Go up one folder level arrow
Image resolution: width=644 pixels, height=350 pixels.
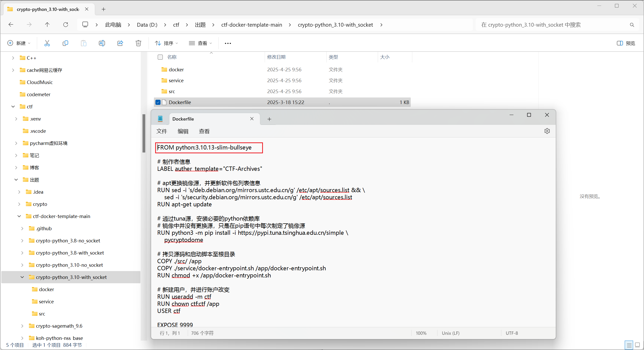47,25
